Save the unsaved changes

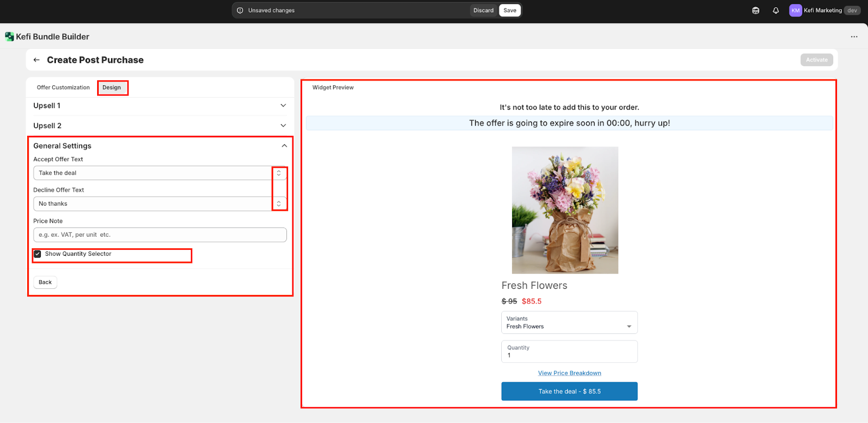(509, 10)
